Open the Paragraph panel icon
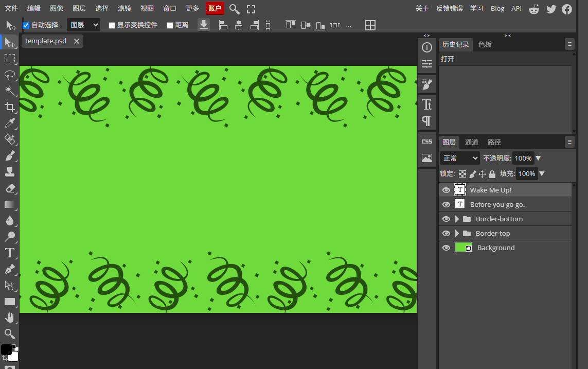588x369 pixels. click(x=427, y=121)
